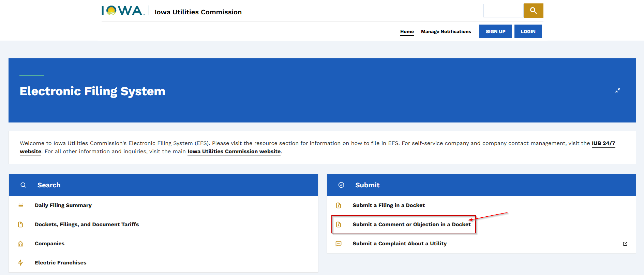Image resolution: width=644 pixels, height=275 pixels.
Task: Click the LOGIN button
Action: click(528, 31)
